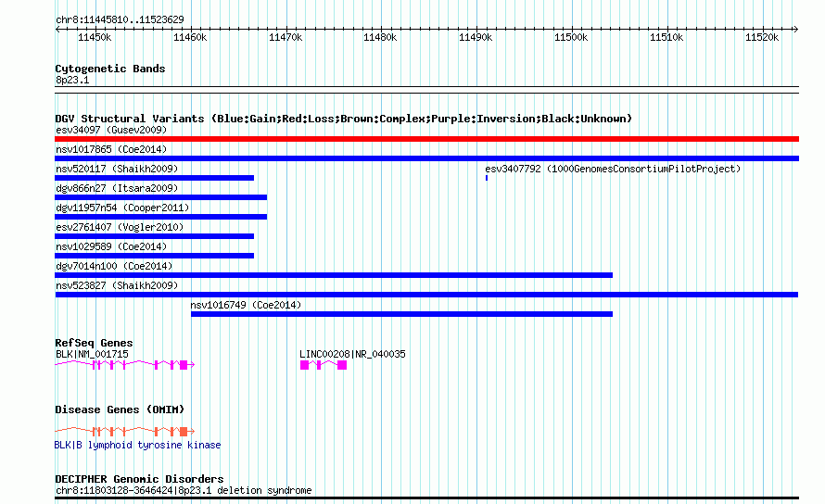The width and height of the screenshot is (825, 504).
Task: Click the blue nsv1029589 variant bar
Action: point(154,256)
